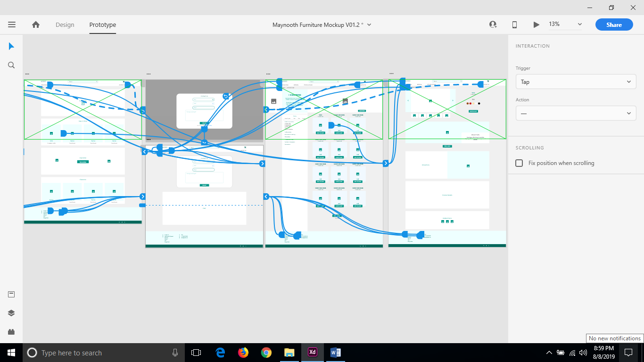Select the Prototype tab

coord(103,25)
